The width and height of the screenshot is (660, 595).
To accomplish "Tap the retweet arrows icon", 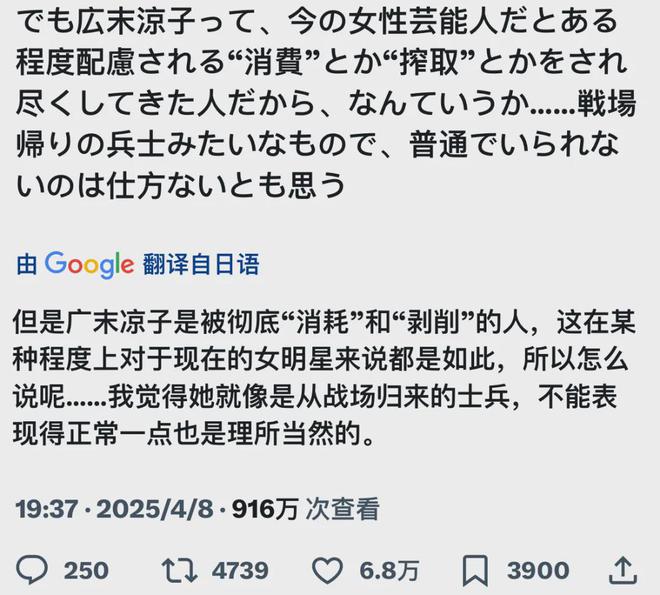I will [180, 571].
